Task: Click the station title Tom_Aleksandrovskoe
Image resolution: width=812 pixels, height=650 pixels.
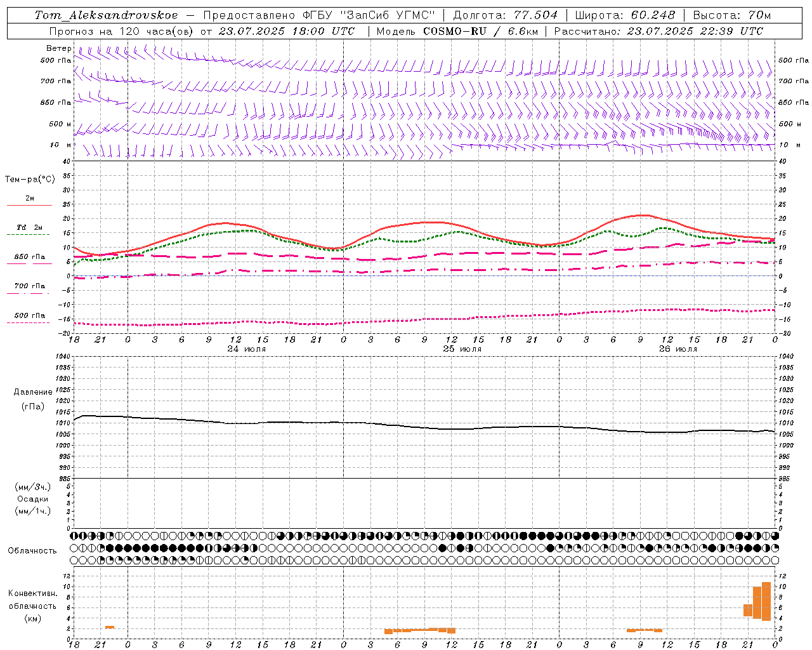Action: pos(106,15)
